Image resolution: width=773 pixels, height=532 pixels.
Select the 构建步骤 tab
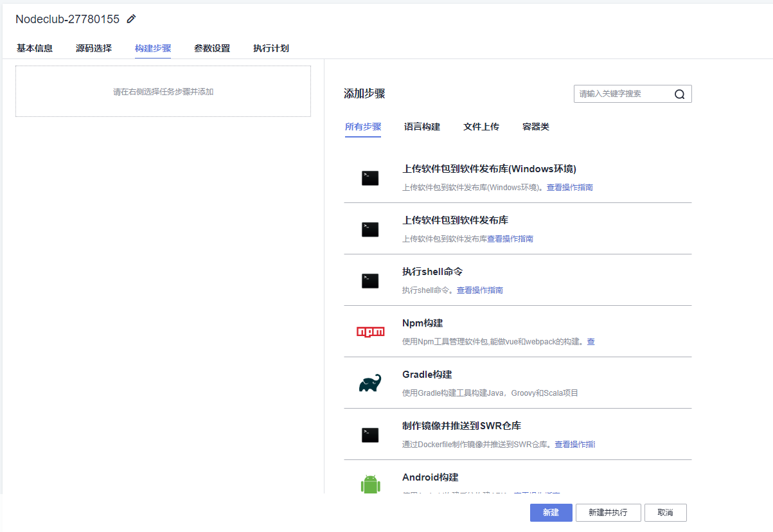(x=153, y=48)
